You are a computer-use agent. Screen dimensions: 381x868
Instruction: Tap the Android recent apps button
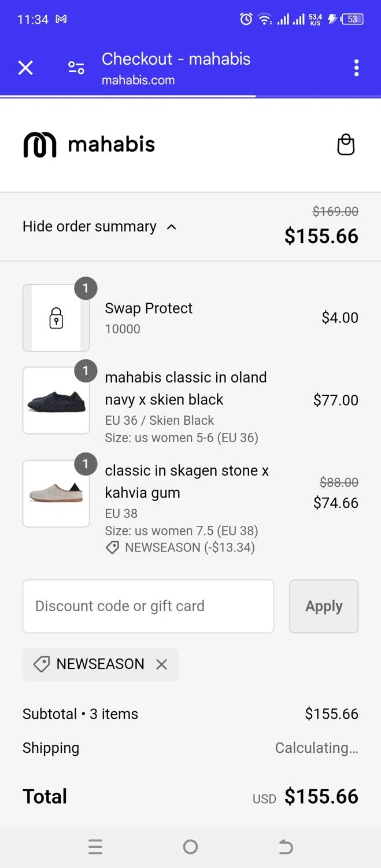tap(95, 847)
